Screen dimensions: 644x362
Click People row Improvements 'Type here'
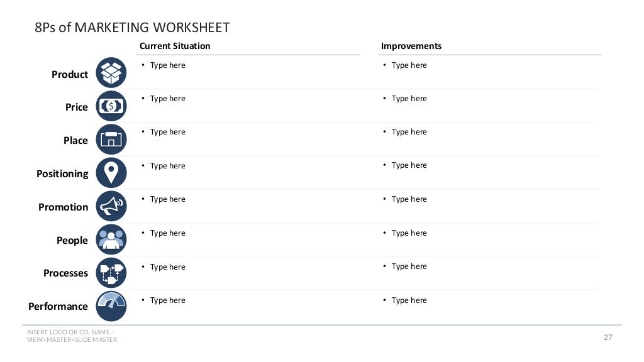pos(409,233)
